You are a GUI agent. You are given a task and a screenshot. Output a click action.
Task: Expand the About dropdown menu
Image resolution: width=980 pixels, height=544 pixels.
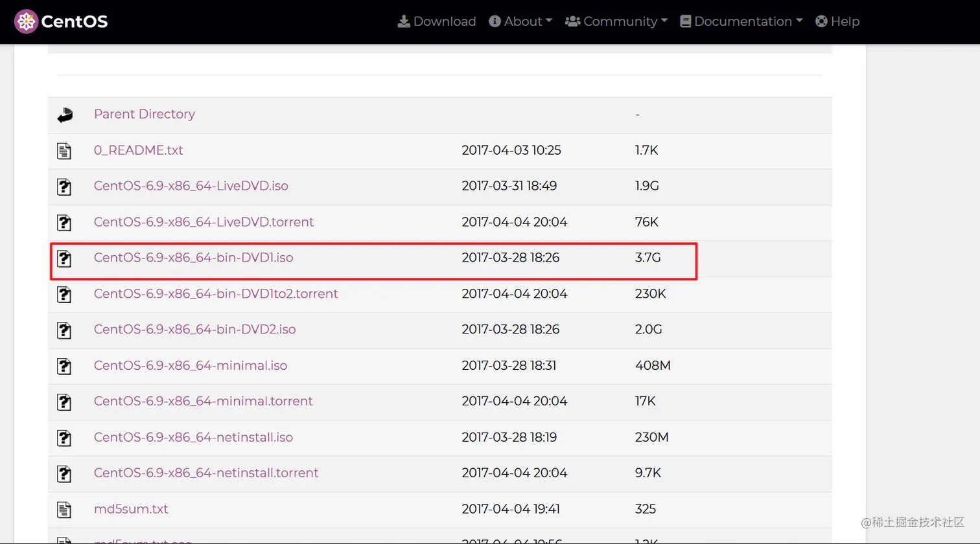(520, 21)
